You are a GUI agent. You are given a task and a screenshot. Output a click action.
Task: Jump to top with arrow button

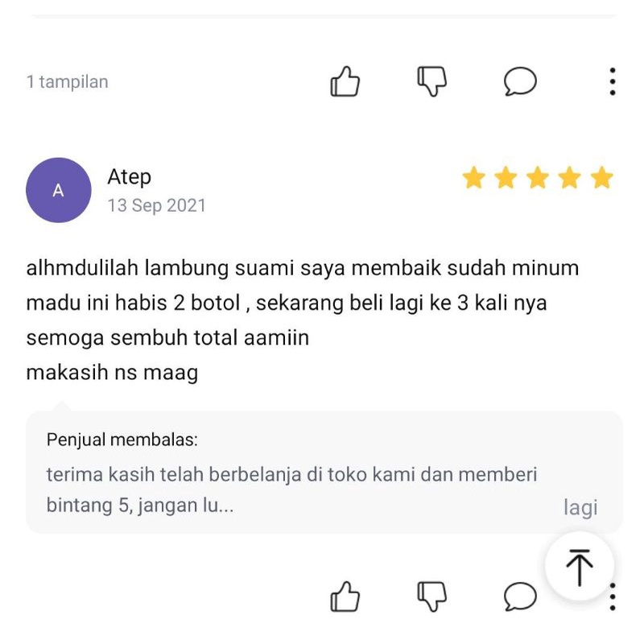pos(580,567)
